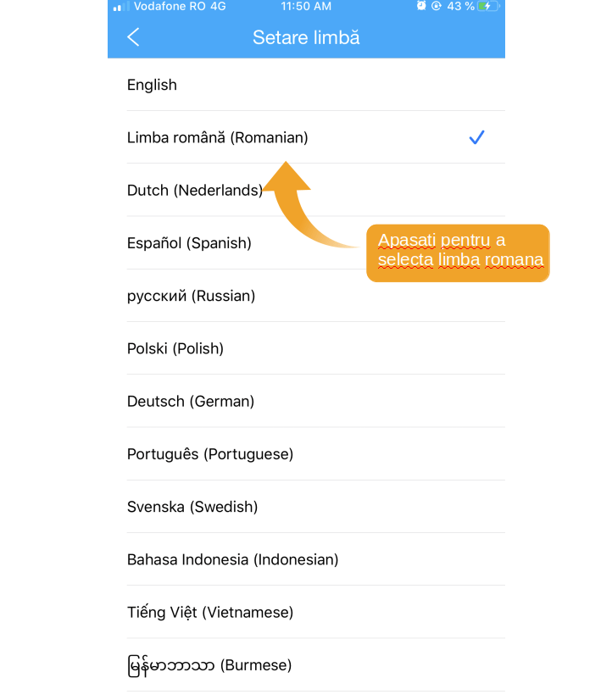Viewport: 612px width, 700px height.
Task: Tap the signal strength bars icon
Action: click(120, 6)
